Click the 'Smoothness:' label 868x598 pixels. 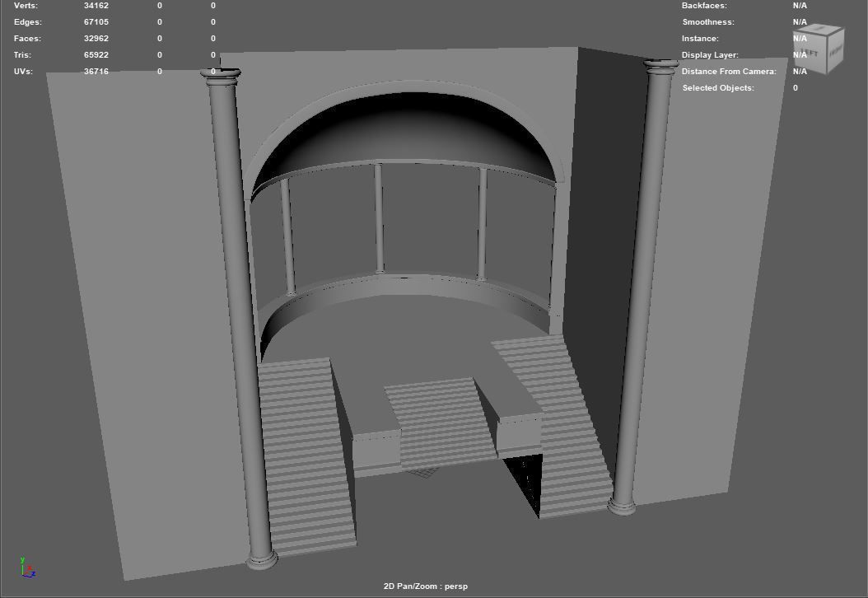point(708,22)
